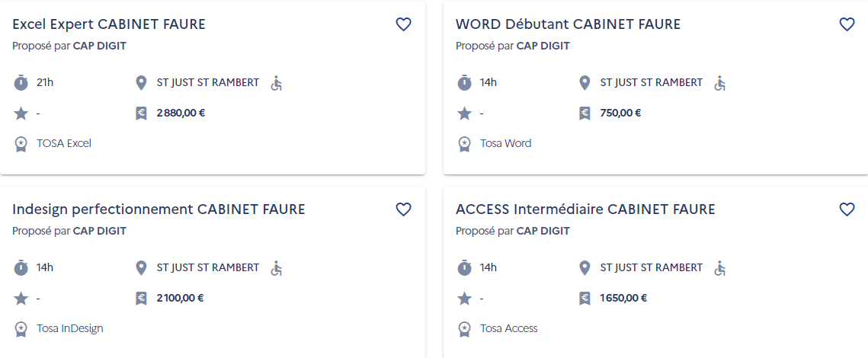Favorite the Excel Expert course with heart
This screenshot has width=868, height=358.
(404, 24)
